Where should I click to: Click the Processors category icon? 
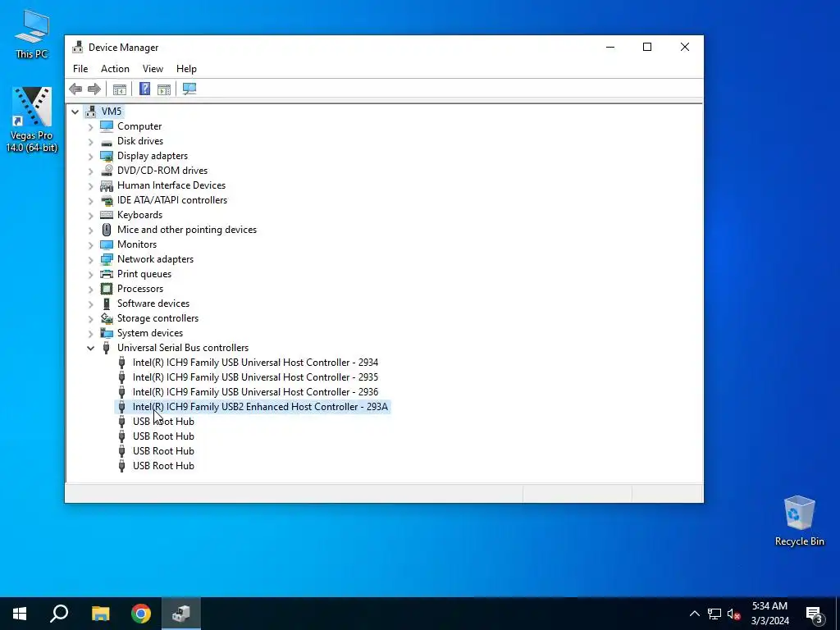107,289
